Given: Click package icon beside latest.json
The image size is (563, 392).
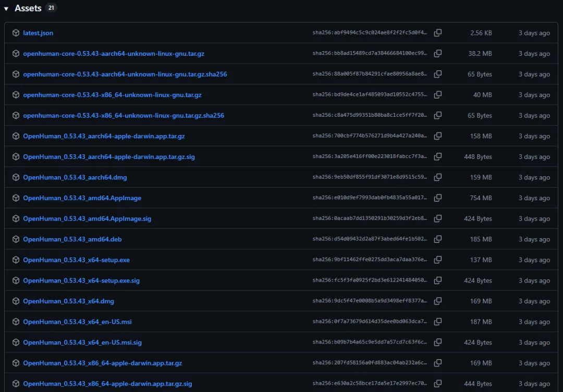Looking at the screenshot, I should pyautogui.click(x=16, y=33).
